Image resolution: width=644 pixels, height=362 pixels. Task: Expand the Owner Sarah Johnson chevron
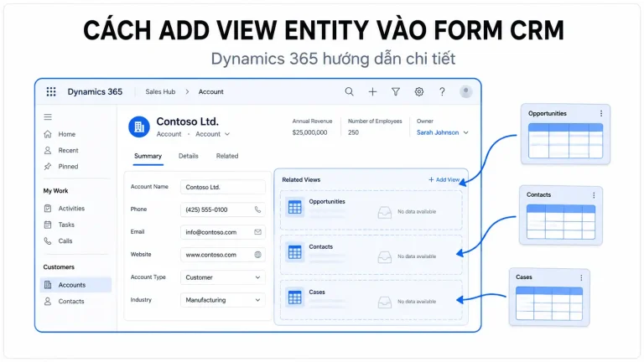pos(465,132)
